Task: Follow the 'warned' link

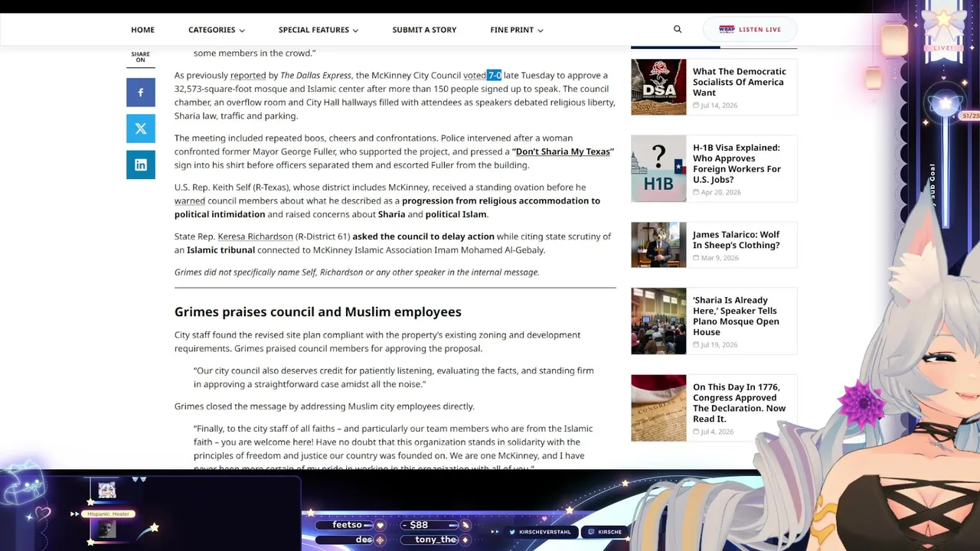Action: pyautogui.click(x=190, y=201)
